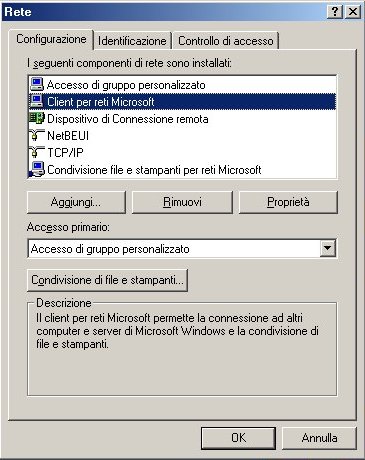The height and width of the screenshot is (460, 365).
Task: Click the Aggiungi... button
Action: click(76, 202)
